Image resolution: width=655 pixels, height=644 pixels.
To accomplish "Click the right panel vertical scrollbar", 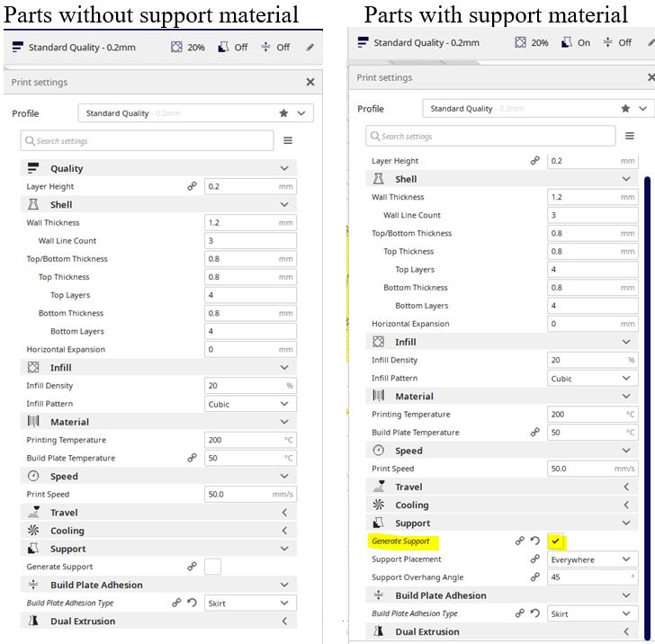I will tap(647, 407).
